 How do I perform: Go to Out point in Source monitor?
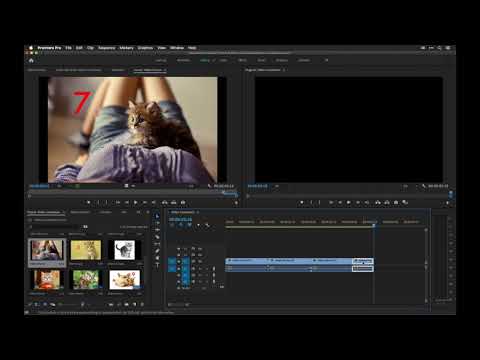click(154, 202)
